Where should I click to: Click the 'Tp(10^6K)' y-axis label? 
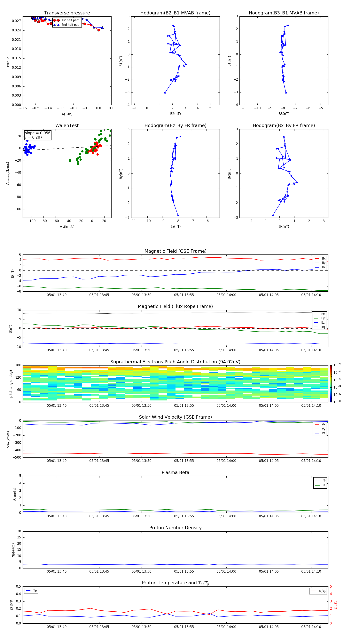[11, 605]
